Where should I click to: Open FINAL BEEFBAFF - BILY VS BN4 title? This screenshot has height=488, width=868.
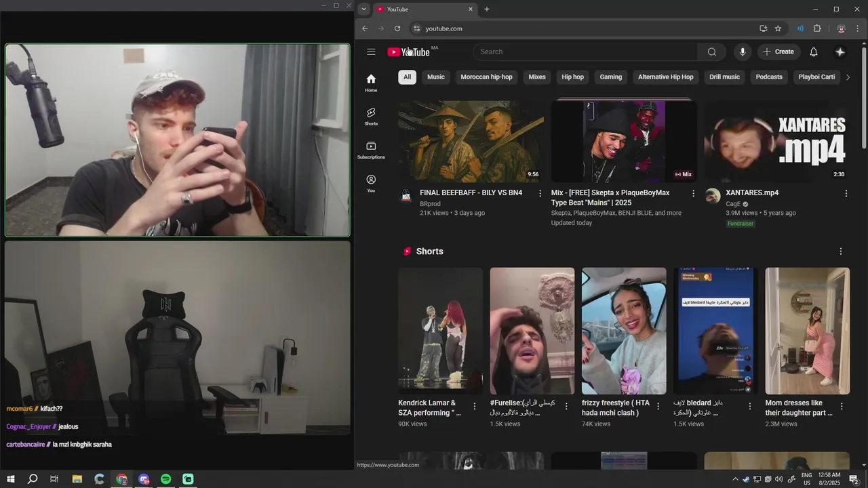[471, 193]
